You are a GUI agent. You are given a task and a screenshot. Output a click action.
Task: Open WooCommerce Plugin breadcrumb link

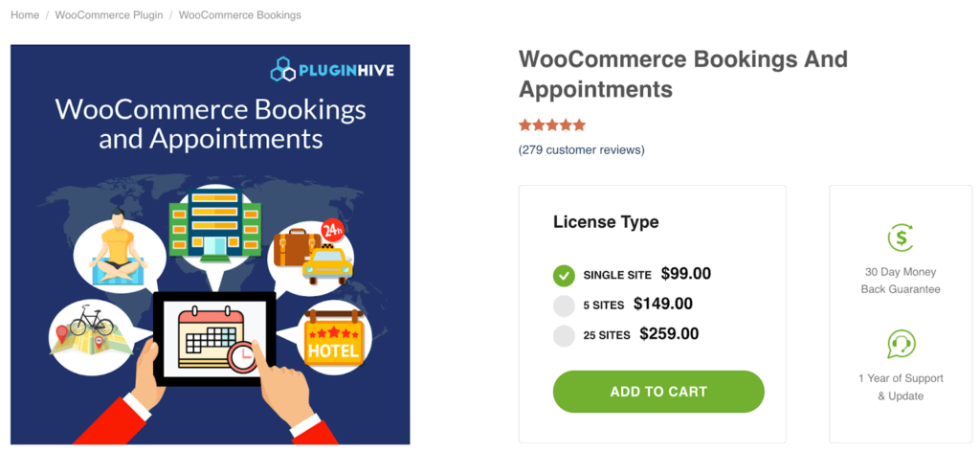pos(108,15)
